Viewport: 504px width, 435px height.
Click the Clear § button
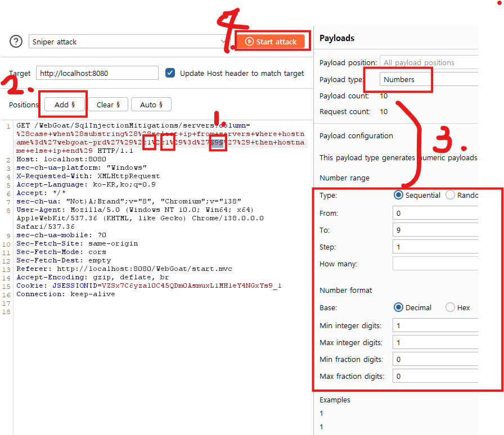click(109, 105)
